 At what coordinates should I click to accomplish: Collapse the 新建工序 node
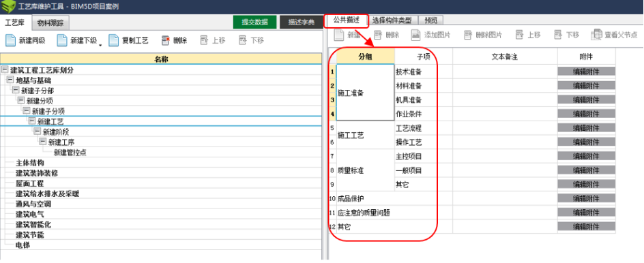pos(43,142)
